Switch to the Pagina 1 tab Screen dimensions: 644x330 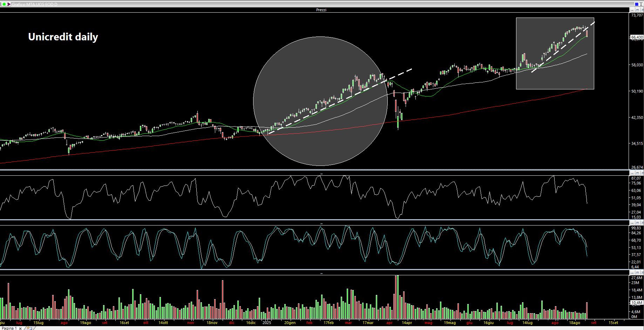point(9,328)
